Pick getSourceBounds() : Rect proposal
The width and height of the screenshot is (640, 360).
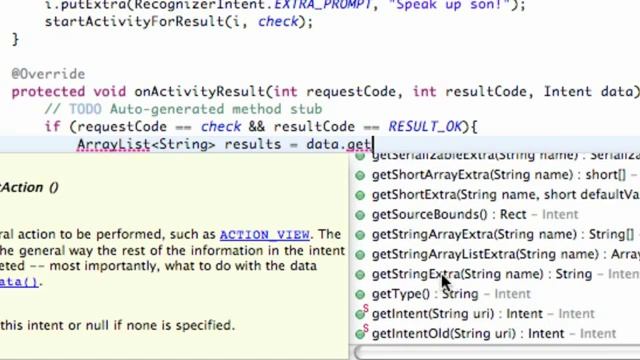[x=475, y=215]
